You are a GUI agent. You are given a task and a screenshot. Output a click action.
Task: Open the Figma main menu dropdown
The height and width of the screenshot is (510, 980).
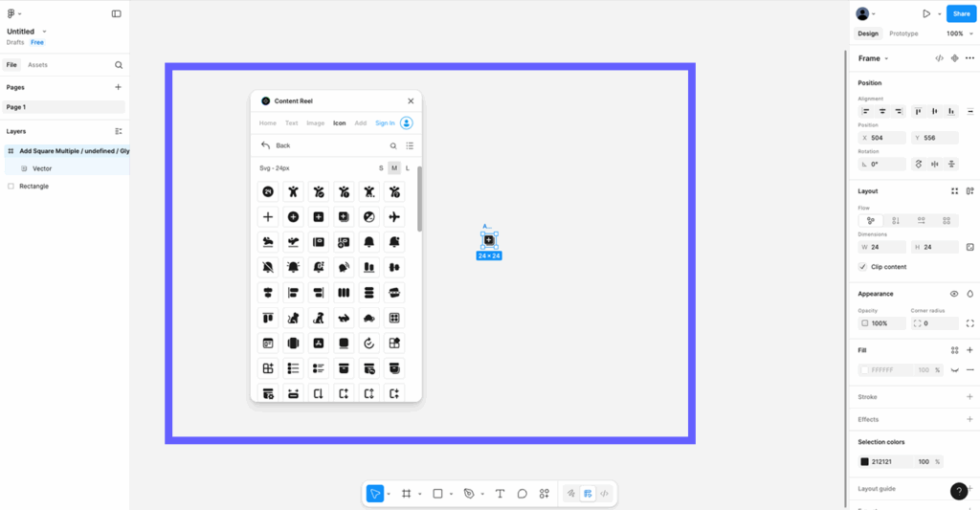(x=13, y=13)
